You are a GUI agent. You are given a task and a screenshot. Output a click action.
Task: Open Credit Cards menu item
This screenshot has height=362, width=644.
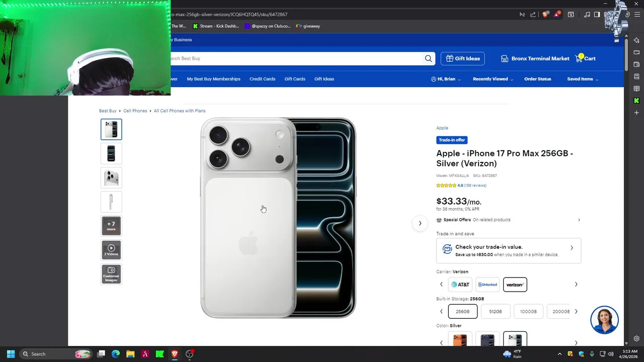pos(262,79)
